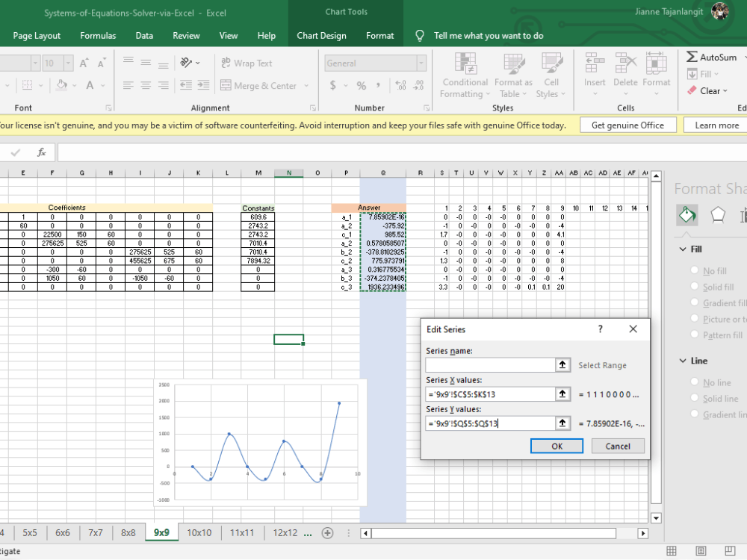Viewport: 747px width, 560px height.
Task: Open the font size dropdown arrow
Action: pos(68,63)
